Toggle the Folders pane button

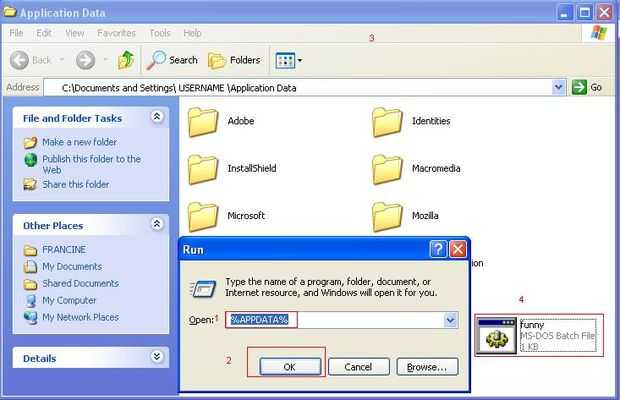[x=234, y=60]
